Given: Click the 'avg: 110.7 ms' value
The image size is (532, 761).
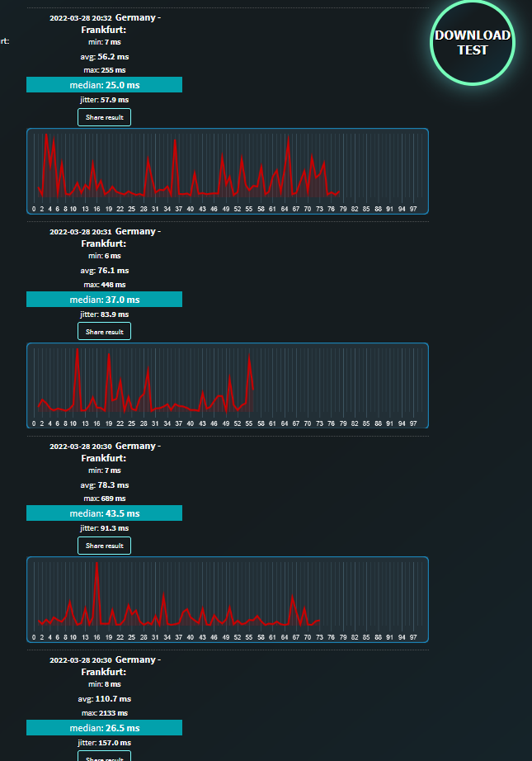Looking at the screenshot, I should [x=105, y=699].
